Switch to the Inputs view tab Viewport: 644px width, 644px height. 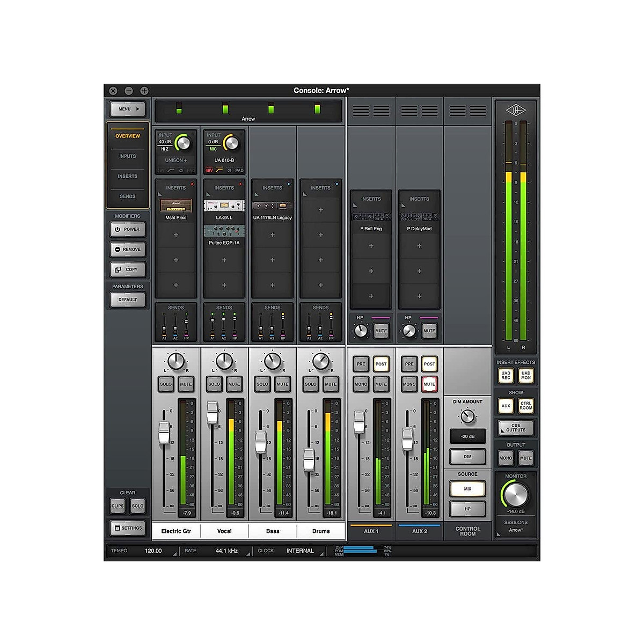[127, 156]
